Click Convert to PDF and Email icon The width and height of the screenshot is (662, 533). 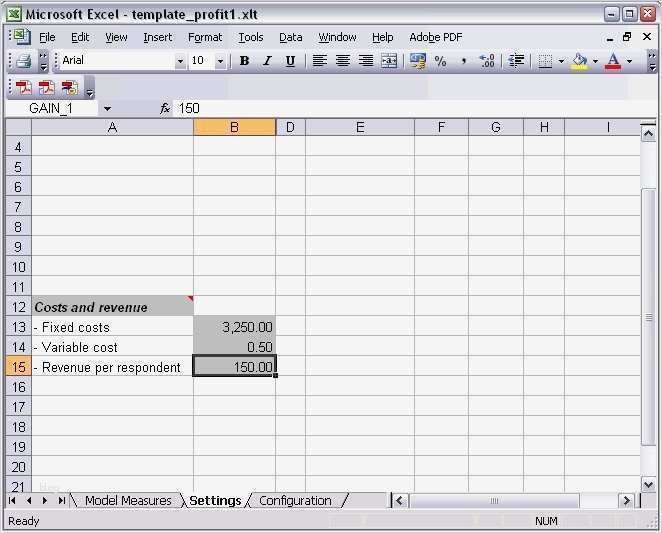[46, 87]
